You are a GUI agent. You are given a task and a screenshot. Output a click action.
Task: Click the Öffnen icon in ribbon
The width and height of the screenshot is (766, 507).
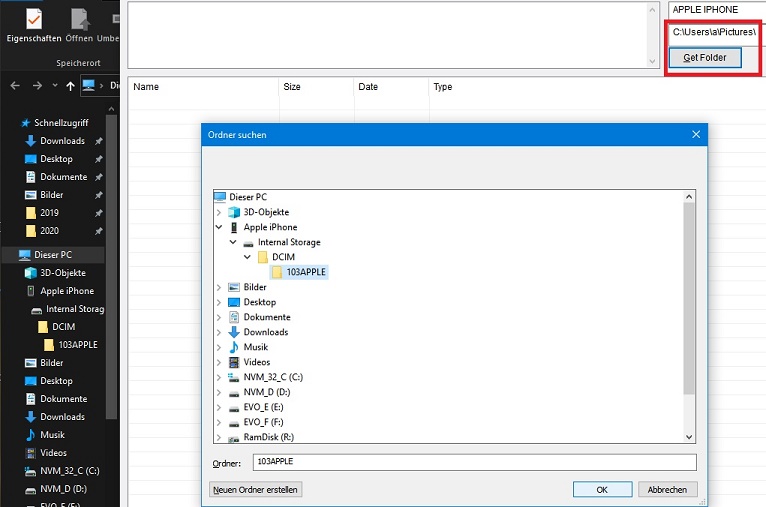(x=80, y=19)
